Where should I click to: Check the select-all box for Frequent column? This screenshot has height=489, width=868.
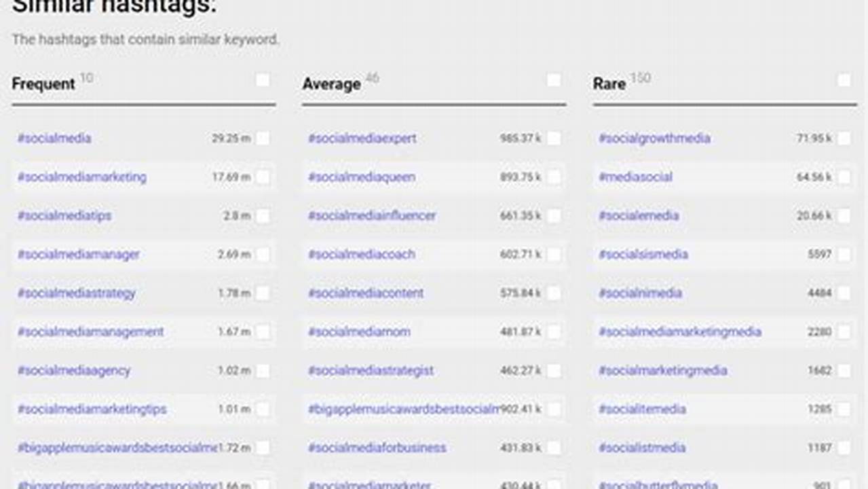point(263,80)
